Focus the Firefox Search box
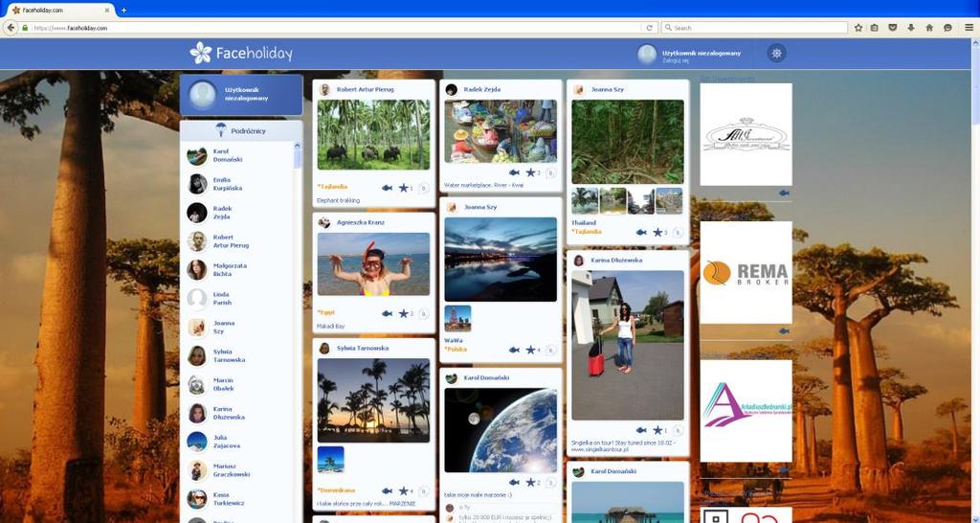 (754, 28)
